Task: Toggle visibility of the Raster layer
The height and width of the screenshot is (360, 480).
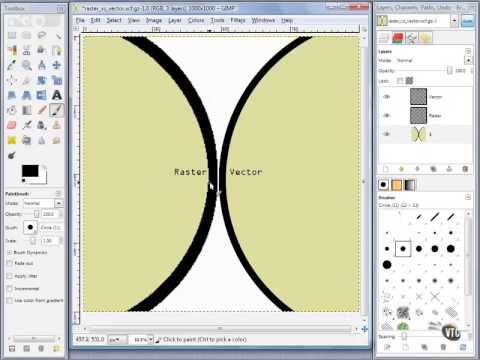Action: [387, 115]
